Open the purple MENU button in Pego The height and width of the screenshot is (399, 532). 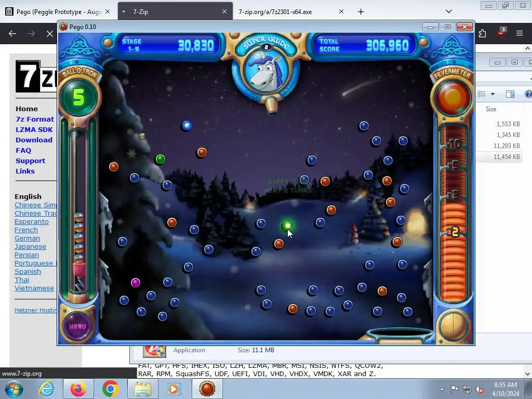tap(78, 326)
